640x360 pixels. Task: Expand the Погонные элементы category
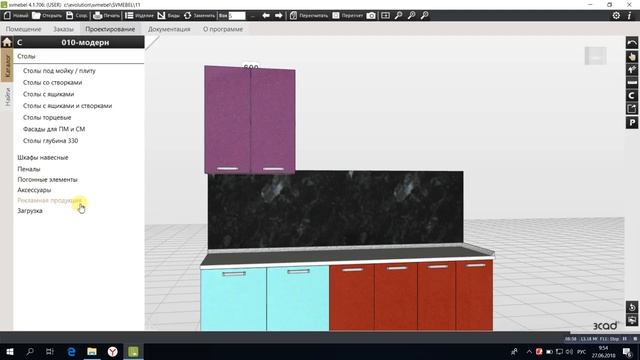47,180
